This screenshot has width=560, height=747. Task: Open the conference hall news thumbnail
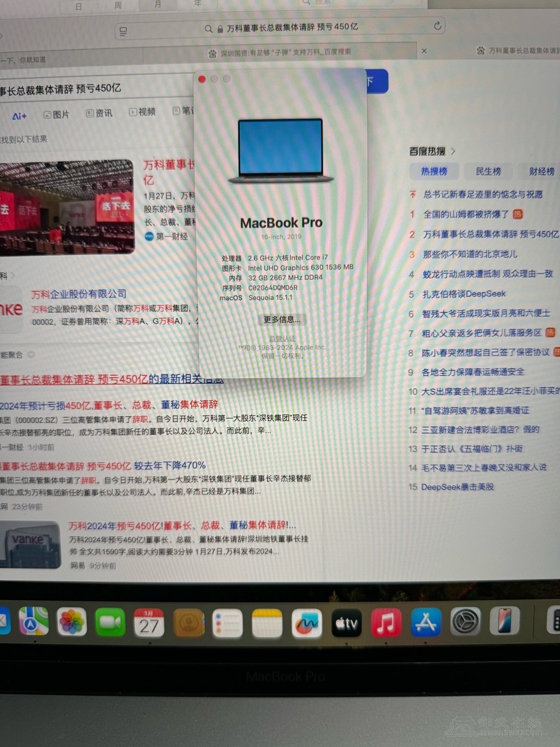coord(67,207)
